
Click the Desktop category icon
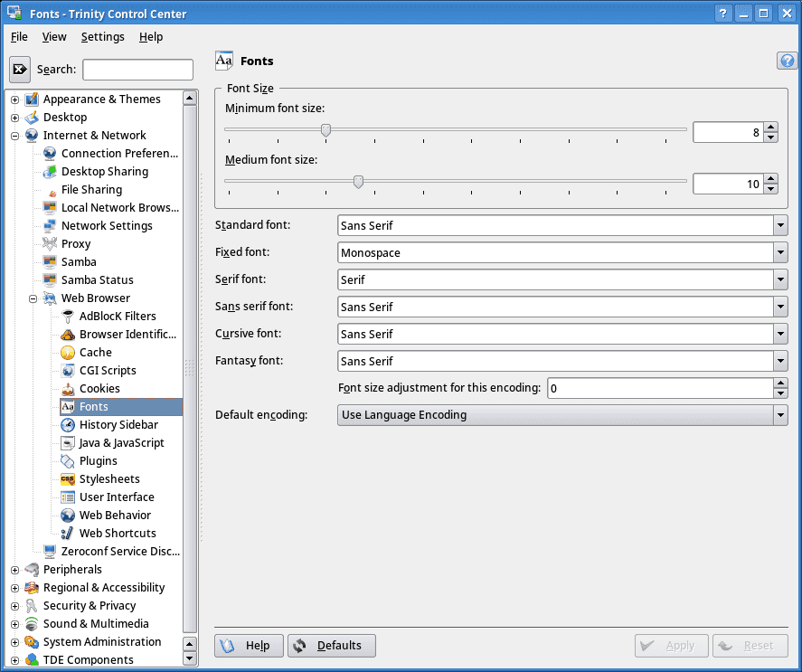pos(32,118)
